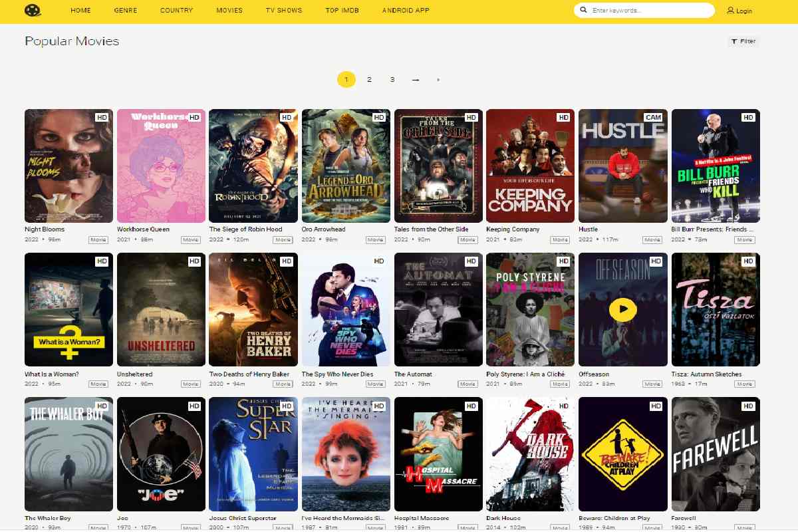
Task: Open the HOME menu item
Action: click(80, 11)
